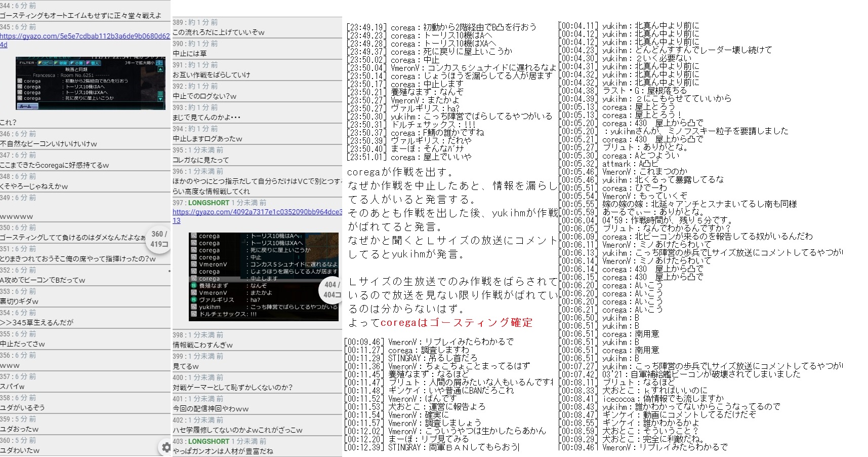Click the icon beside ヴァルギリス in chat
Viewport: 868px width, 457px height.
click(193, 300)
